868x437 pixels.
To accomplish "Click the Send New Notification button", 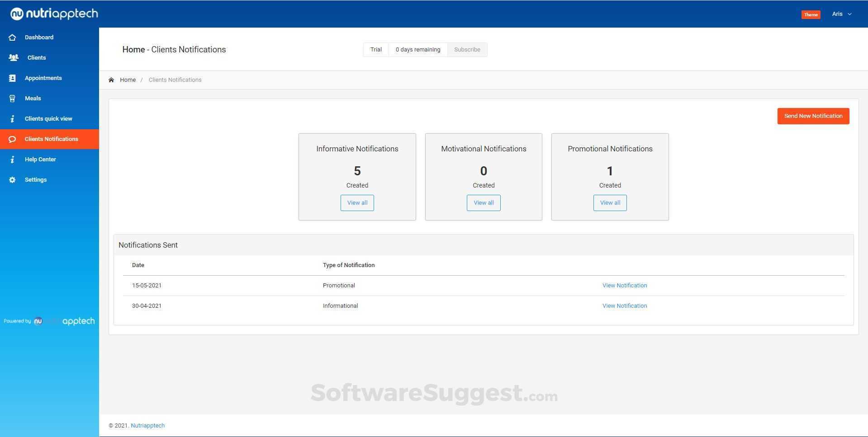I will click(x=813, y=116).
